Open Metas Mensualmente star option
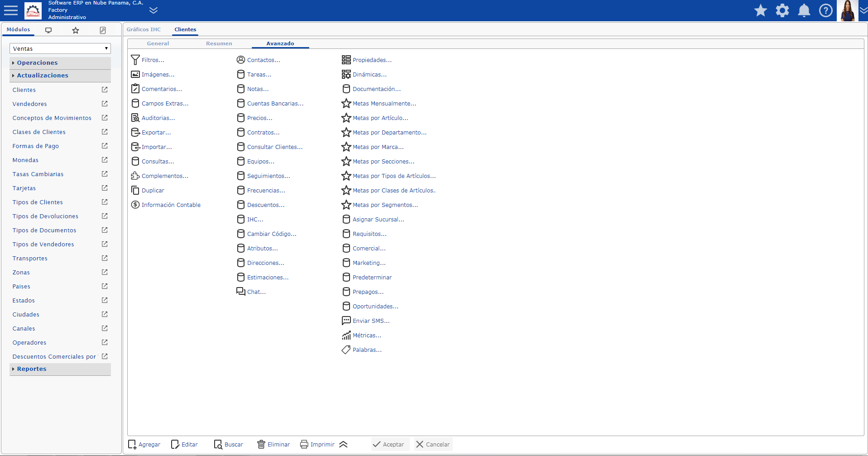The image size is (868, 456). click(x=379, y=103)
